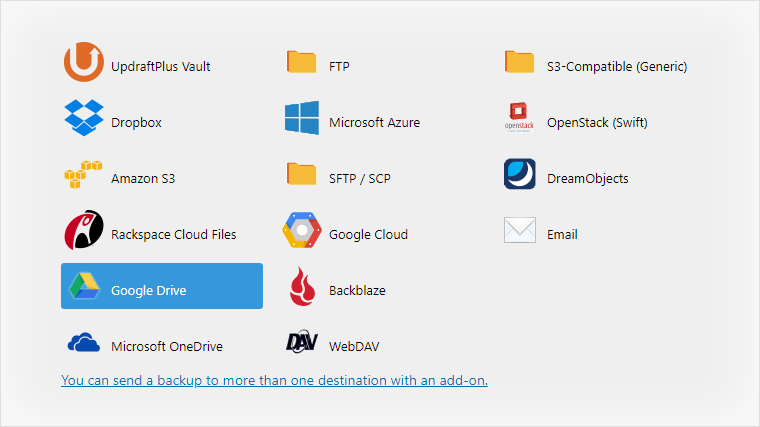Select the Dropbox icon
The image size is (760, 427).
[x=84, y=118]
